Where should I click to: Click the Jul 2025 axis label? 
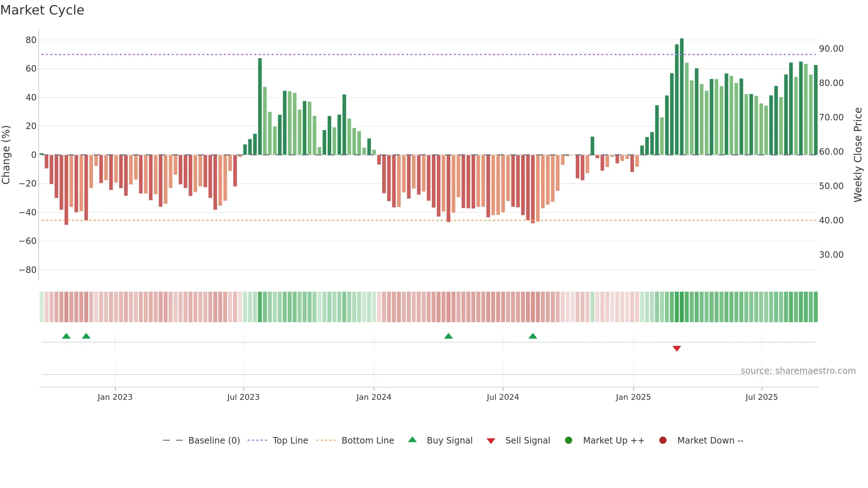click(x=762, y=397)
